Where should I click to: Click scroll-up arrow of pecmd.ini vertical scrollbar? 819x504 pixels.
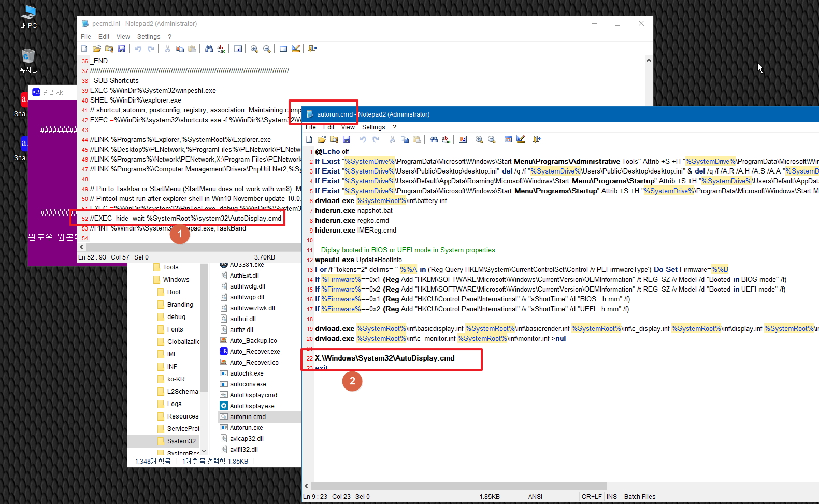tap(649, 61)
